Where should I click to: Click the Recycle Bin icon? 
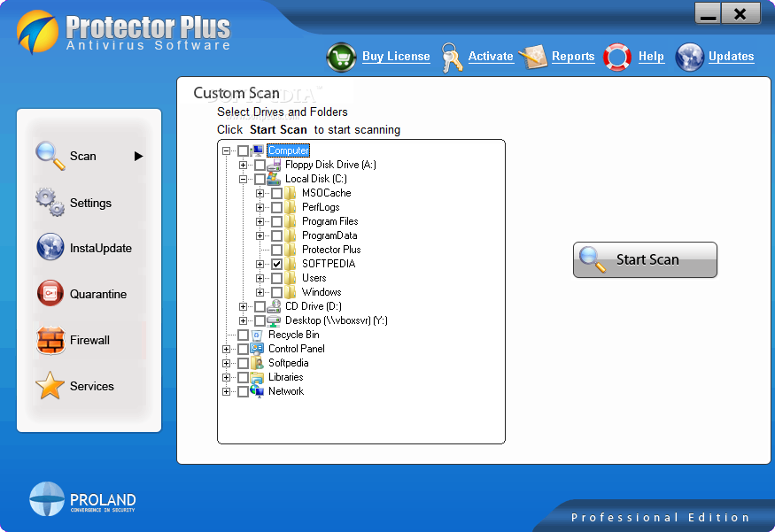point(257,335)
